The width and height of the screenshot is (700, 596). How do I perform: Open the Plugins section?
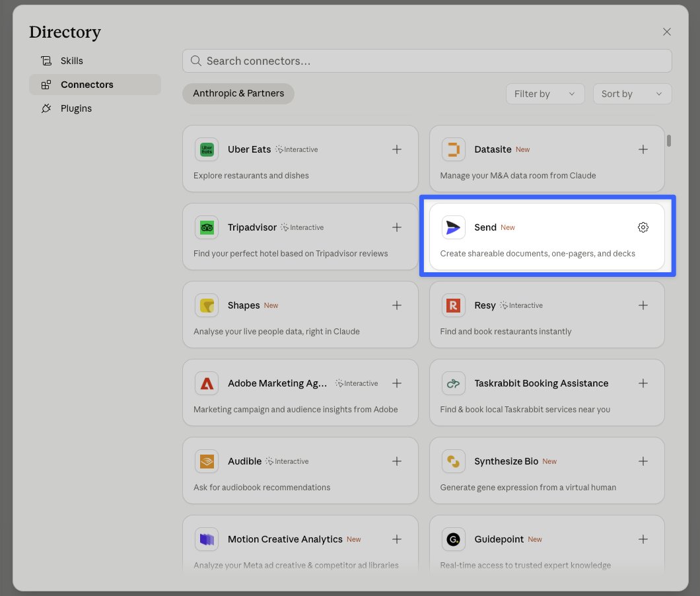point(94,108)
